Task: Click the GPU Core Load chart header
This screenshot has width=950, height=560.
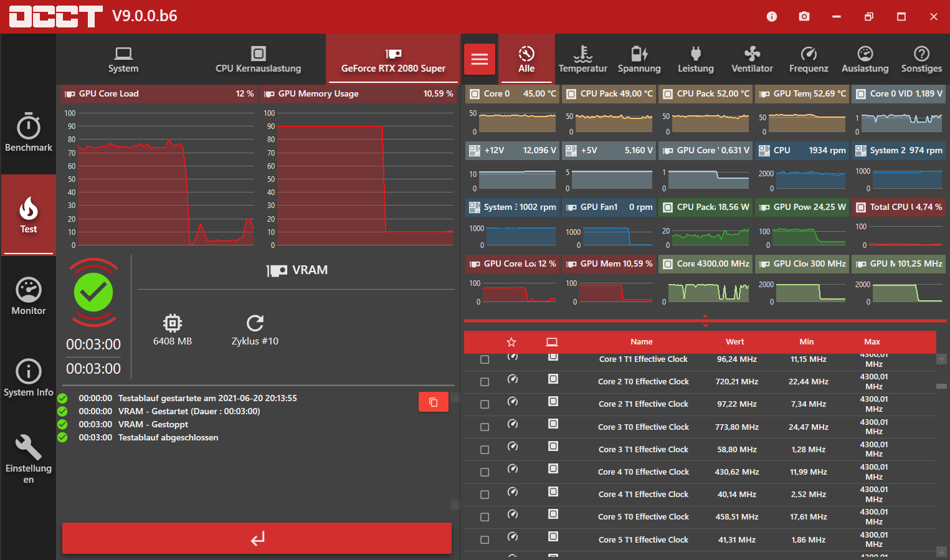Action: [159, 93]
